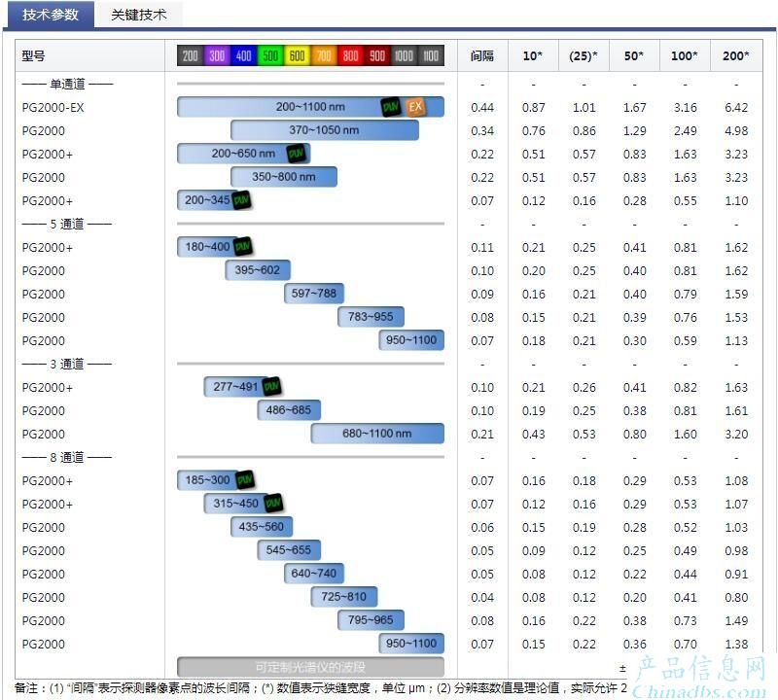
Task: Click the 间隔 column header
Action: [482, 55]
